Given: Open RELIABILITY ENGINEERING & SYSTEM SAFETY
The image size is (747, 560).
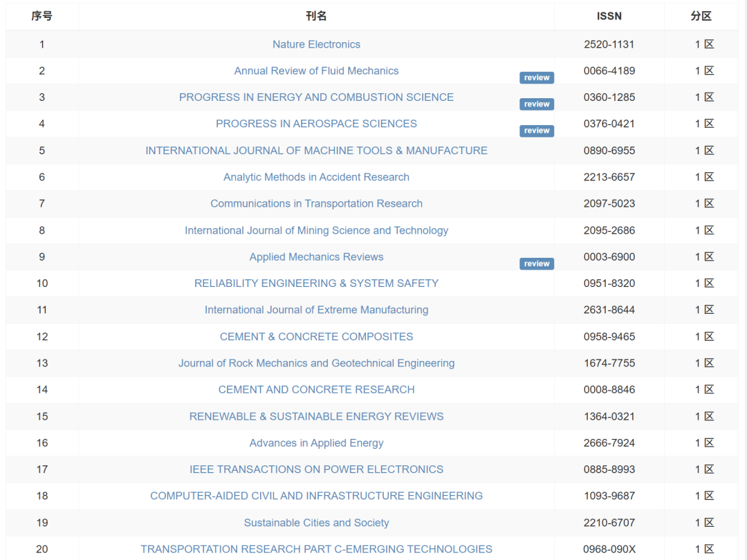Looking at the screenshot, I should [x=316, y=283].
